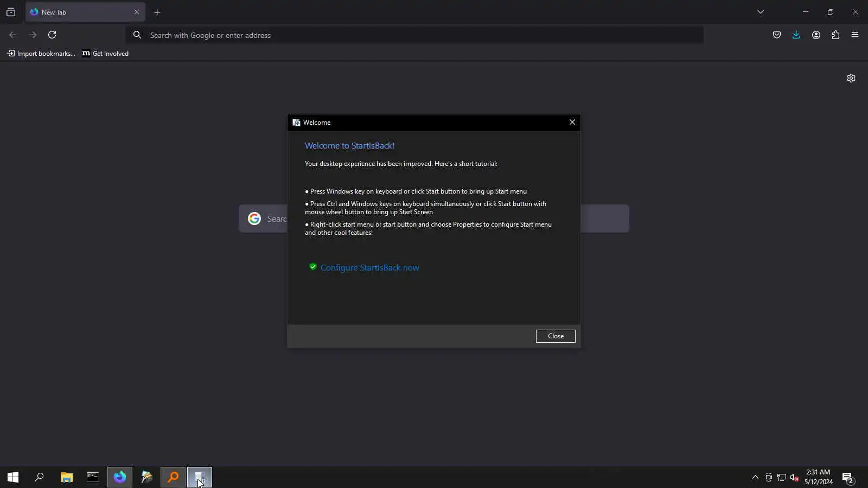Open the Get Involved bookmark
Image resolution: width=868 pixels, height=488 pixels.
pyautogui.click(x=105, y=53)
